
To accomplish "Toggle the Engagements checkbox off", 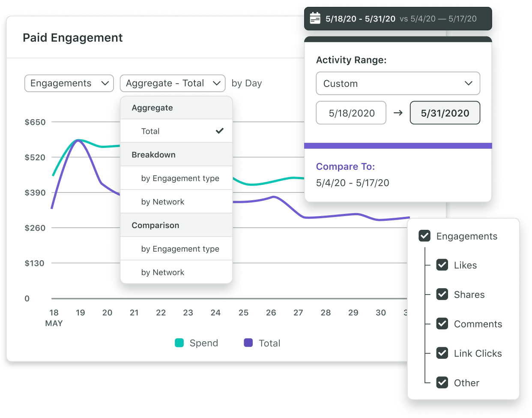I will click(424, 236).
